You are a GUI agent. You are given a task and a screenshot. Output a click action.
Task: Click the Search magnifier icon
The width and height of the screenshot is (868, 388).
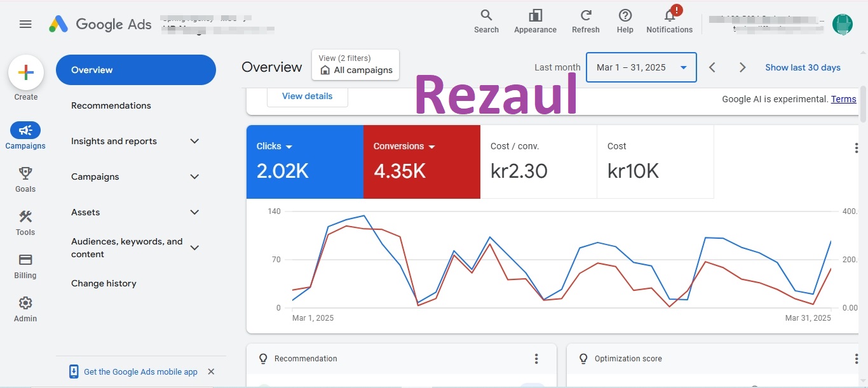pyautogui.click(x=486, y=16)
